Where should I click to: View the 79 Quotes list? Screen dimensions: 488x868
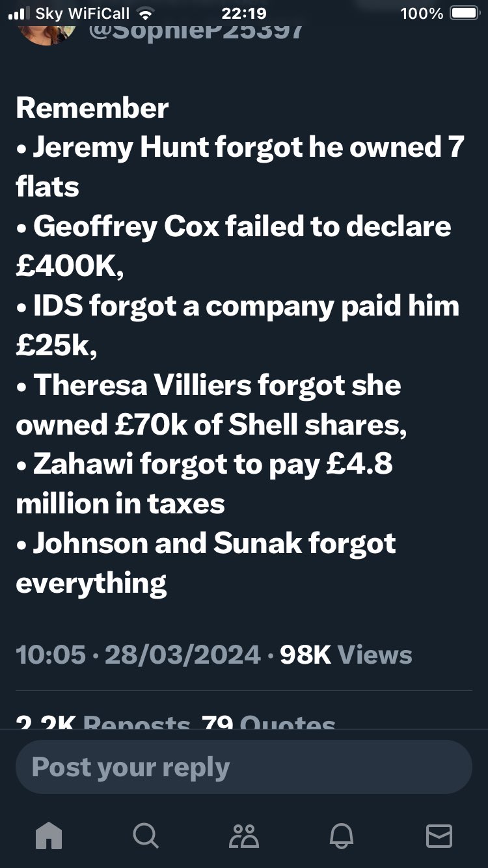[268, 722]
